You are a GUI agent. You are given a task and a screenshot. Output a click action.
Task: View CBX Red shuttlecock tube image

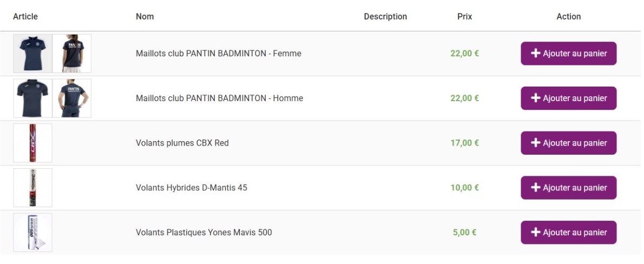33,143
